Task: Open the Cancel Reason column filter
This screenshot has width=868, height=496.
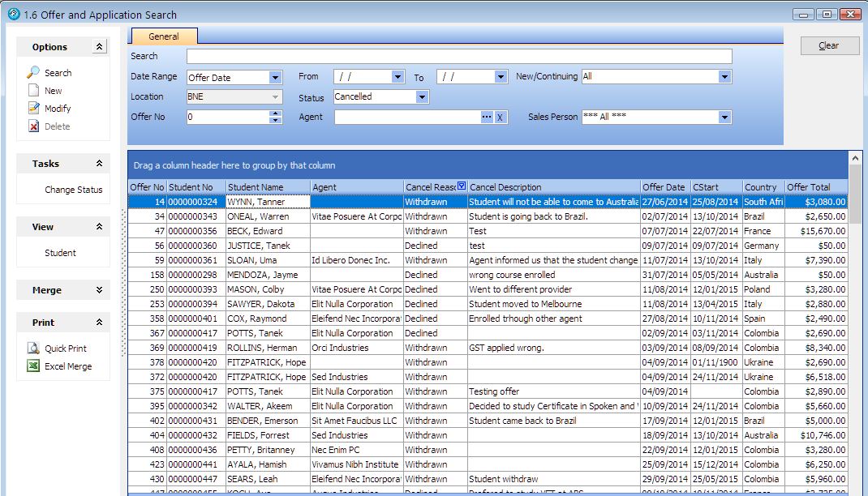Action: pos(462,186)
